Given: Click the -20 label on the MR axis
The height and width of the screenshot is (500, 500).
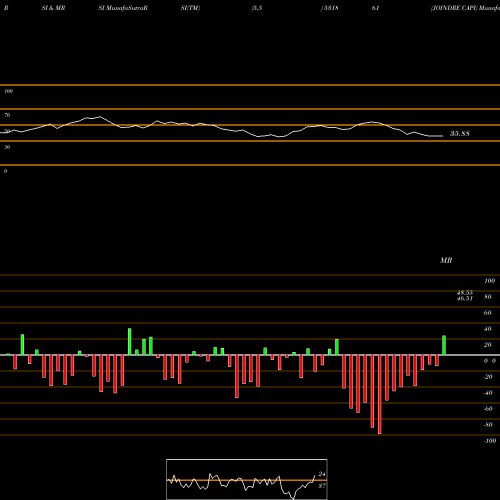Looking at the screenshot, I should [x=488, y=377].
